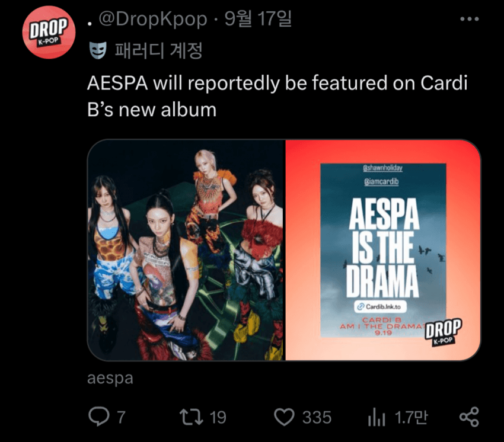The width and height of the screenshot is (504, 442).
Task: Click the parody account mask icon
Action: [98, 50]
